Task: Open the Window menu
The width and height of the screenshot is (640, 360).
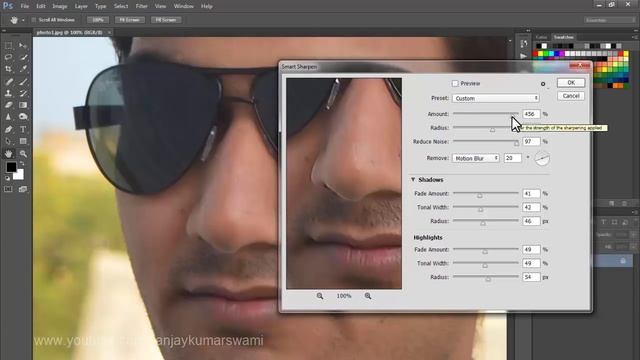Action: coord(184,6)
